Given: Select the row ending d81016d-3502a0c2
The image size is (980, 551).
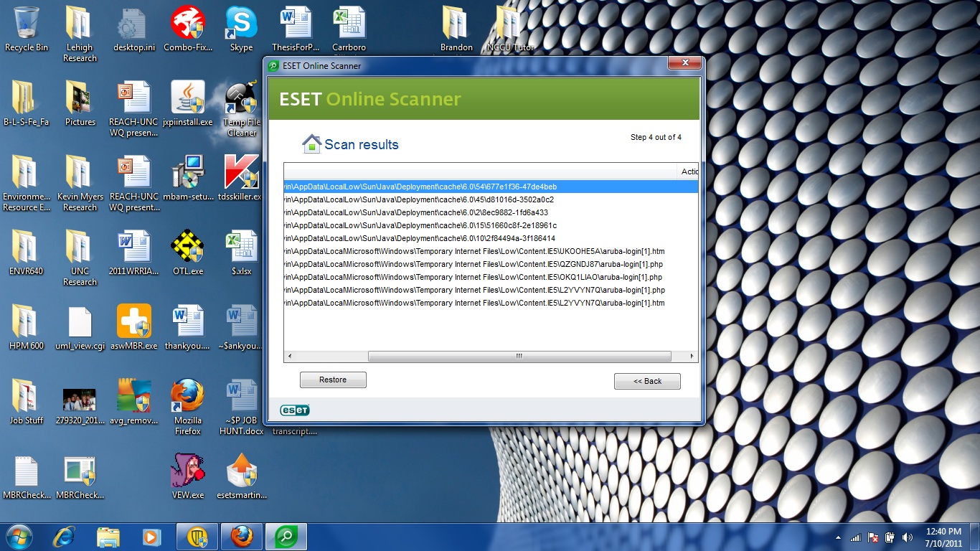Looking at the screenshot, I should tap(491, 199).
